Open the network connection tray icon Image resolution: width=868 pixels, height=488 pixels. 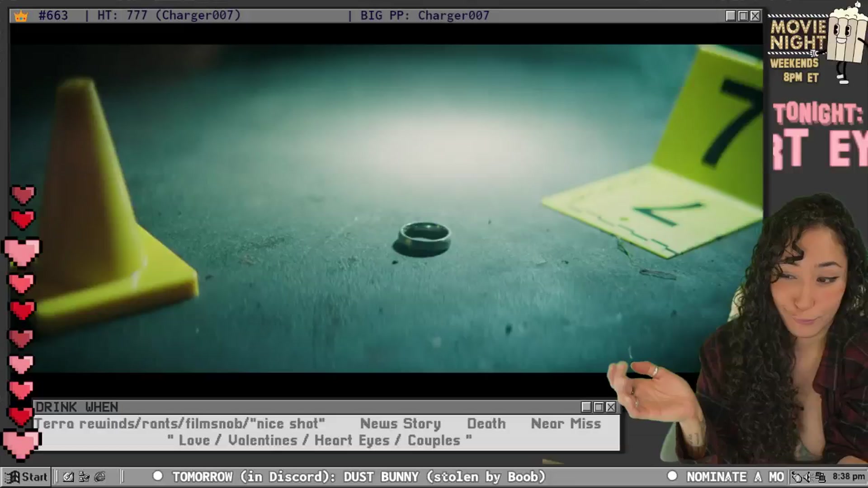pos(821,477)
